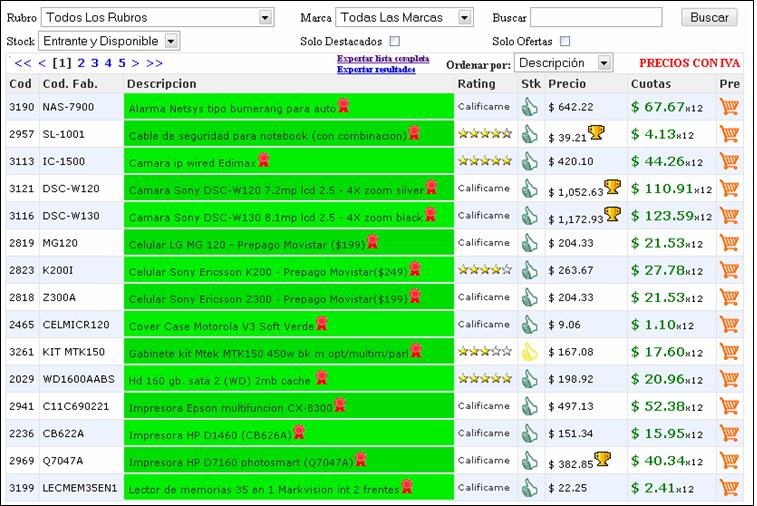Click cart icon for Cable de seguridad SL-1001
757x506 pixels.
point(729,134)
